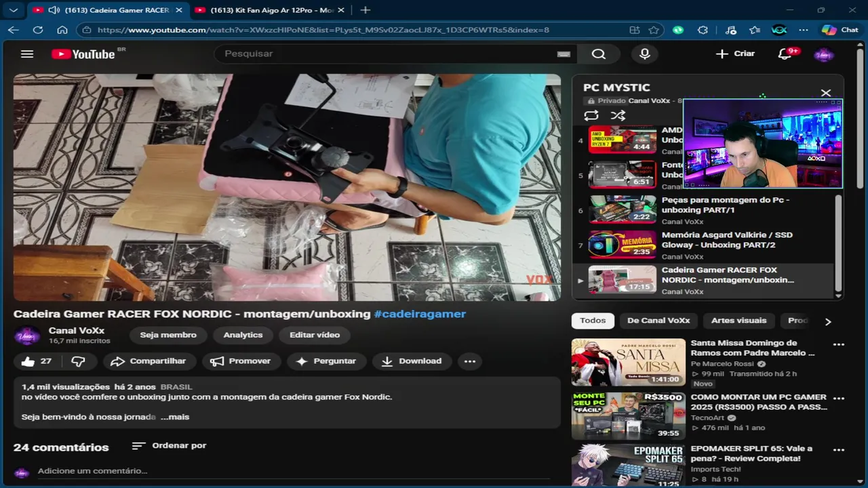
Task: Select the Artes visuais chip
Action: pyautogui.click(x=739, y=321)
